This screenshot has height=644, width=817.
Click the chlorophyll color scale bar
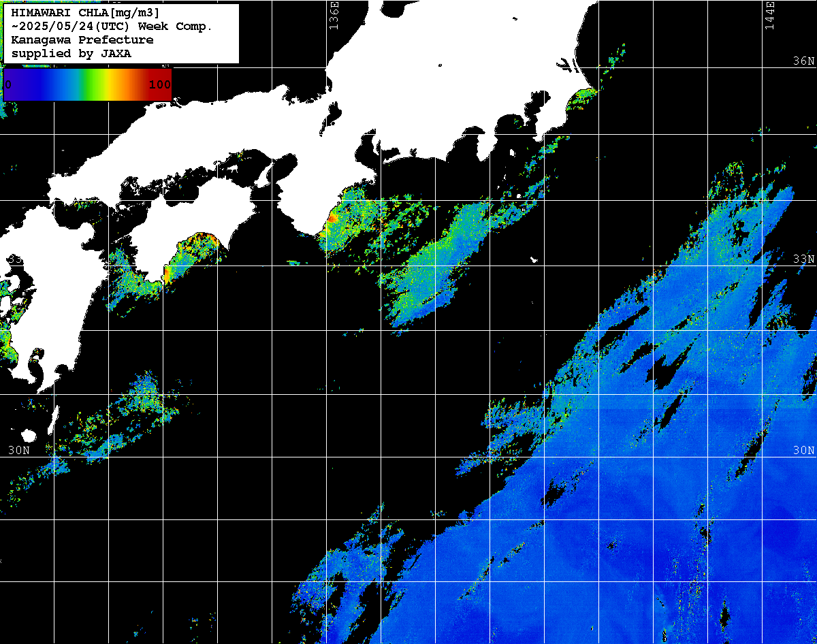tap(87, 84)
